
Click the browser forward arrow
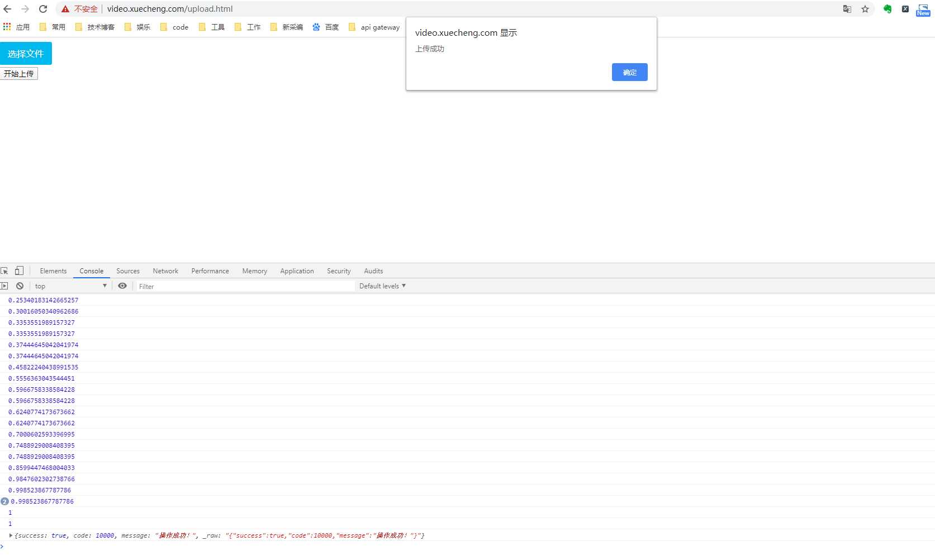point(25,9)
